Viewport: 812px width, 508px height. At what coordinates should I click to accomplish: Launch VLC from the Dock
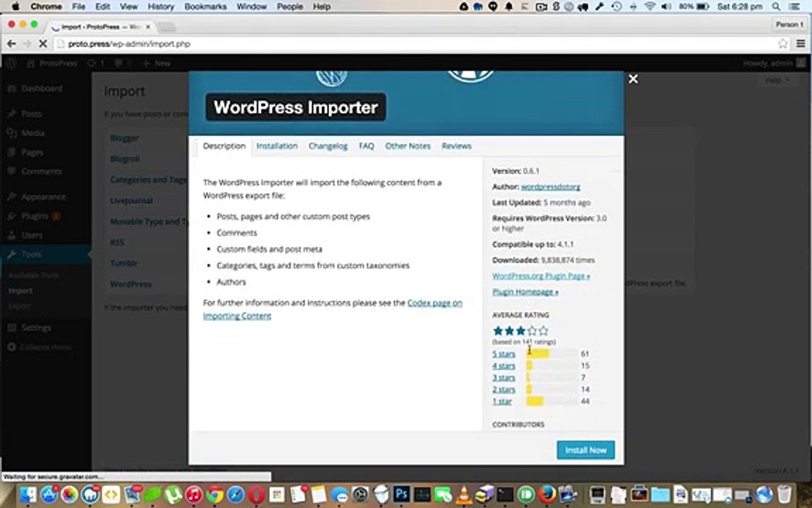pyautogui.click(x=464, y=494)
